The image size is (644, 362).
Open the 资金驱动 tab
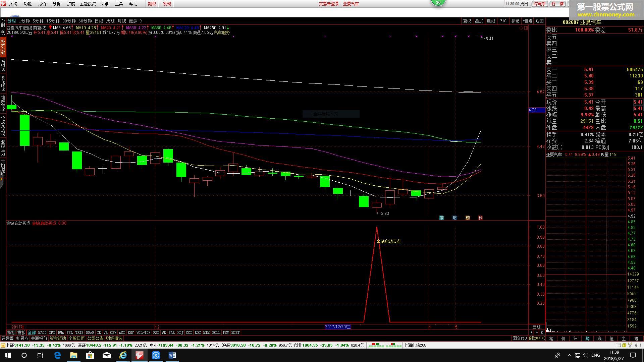click(x=58, y=338)
